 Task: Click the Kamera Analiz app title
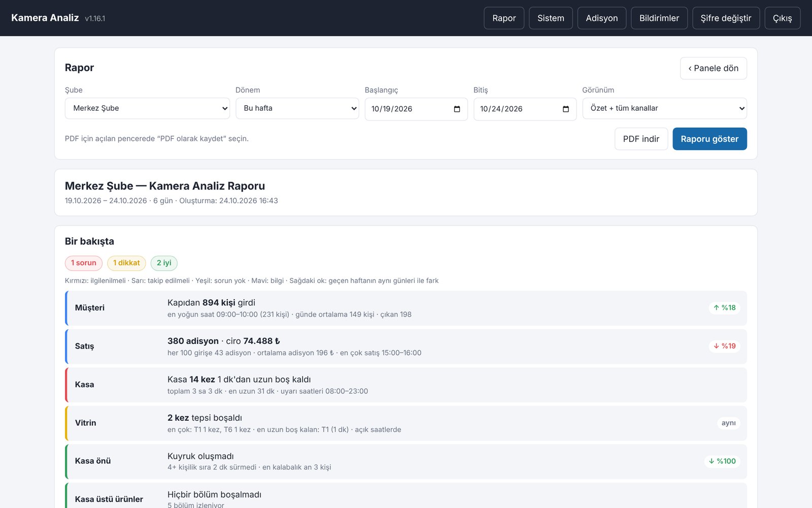pyautogui.click(x=45, y=18)
